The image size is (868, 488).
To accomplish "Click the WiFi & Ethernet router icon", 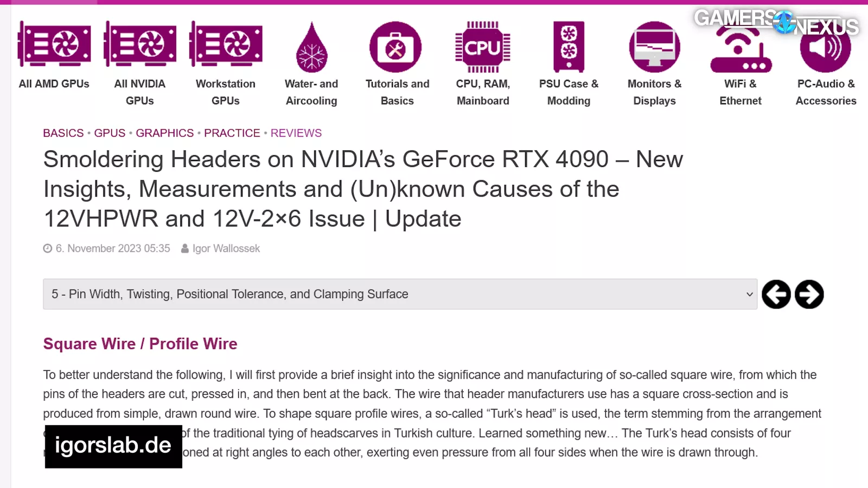I will (x=740, y=52).
